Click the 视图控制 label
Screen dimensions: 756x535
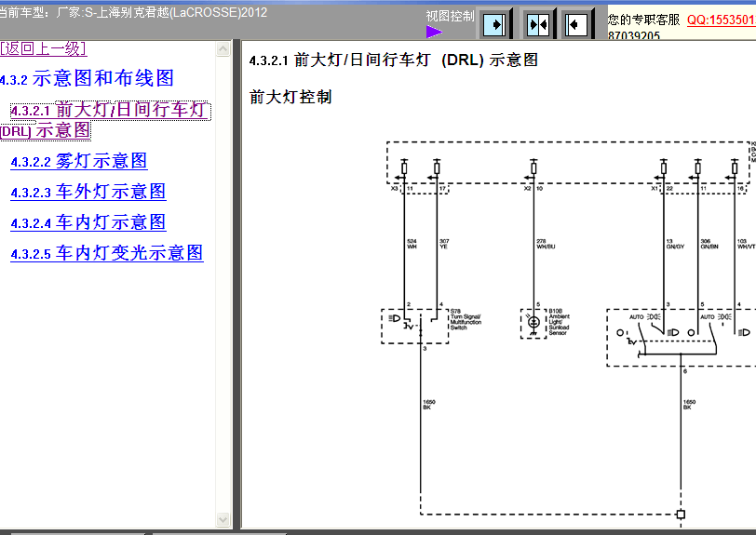(x=451, y=17)
